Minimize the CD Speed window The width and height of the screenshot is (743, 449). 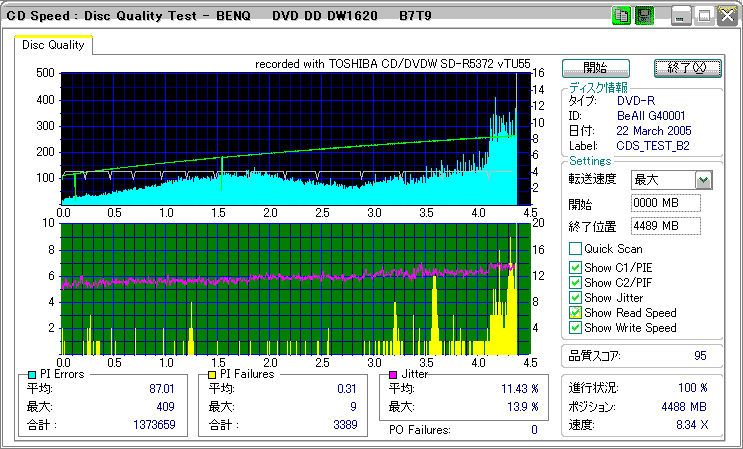[681, 16]
